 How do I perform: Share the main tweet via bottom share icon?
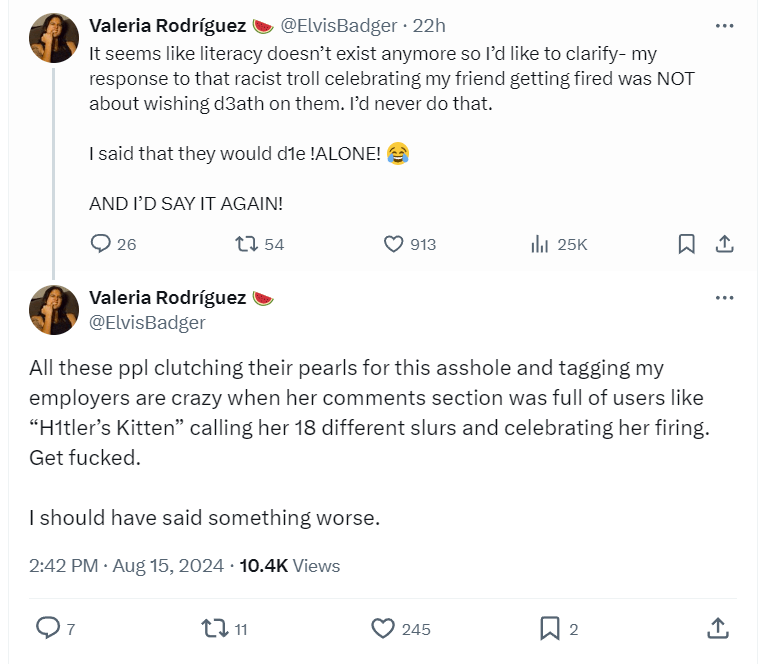point(717,628)
